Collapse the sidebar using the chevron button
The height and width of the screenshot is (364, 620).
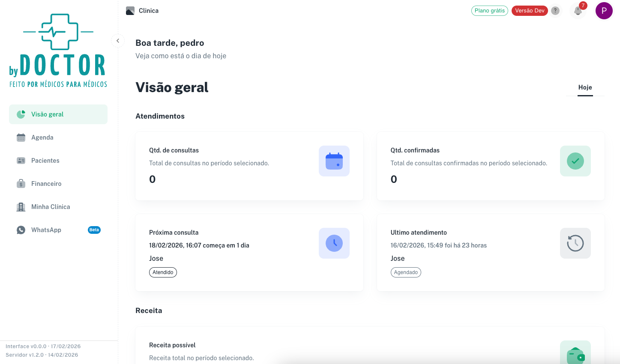pos(118,41)
